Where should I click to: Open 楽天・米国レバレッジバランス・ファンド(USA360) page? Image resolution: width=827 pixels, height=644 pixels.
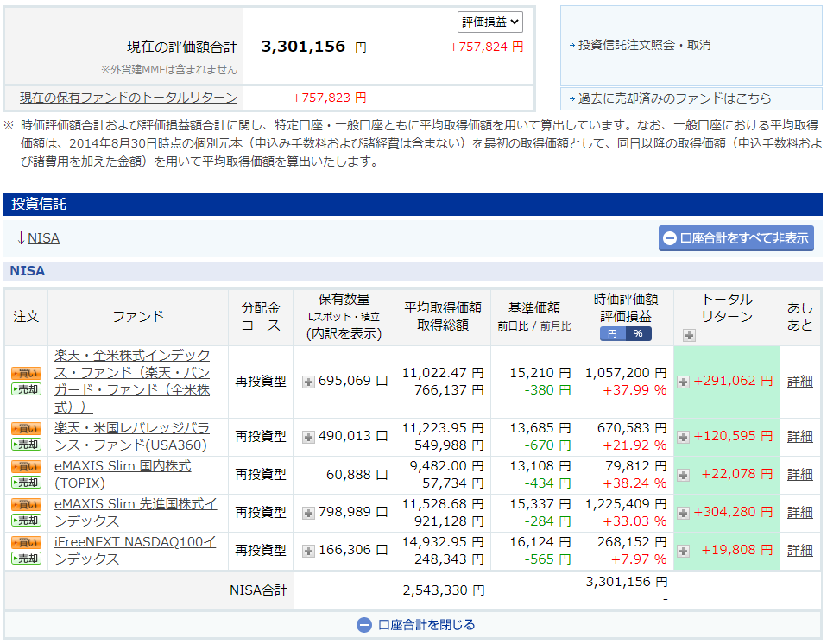click(x=132, y=437)
